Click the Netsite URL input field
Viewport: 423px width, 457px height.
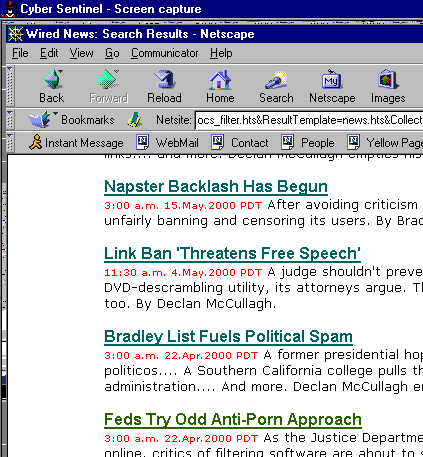coord(309,120)
